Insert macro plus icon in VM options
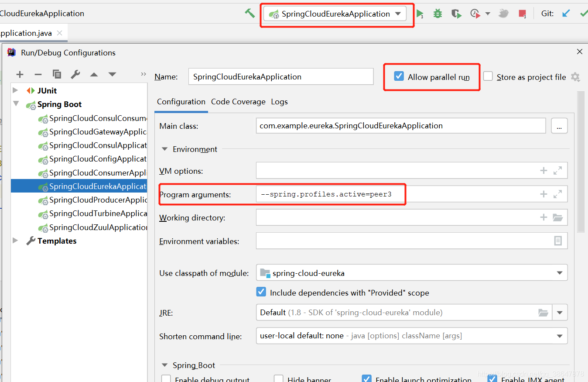 click(x=544, y=171)
